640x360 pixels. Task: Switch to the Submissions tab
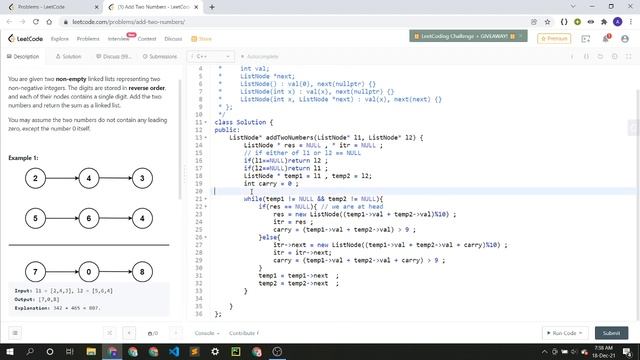(x=160, y=56)
